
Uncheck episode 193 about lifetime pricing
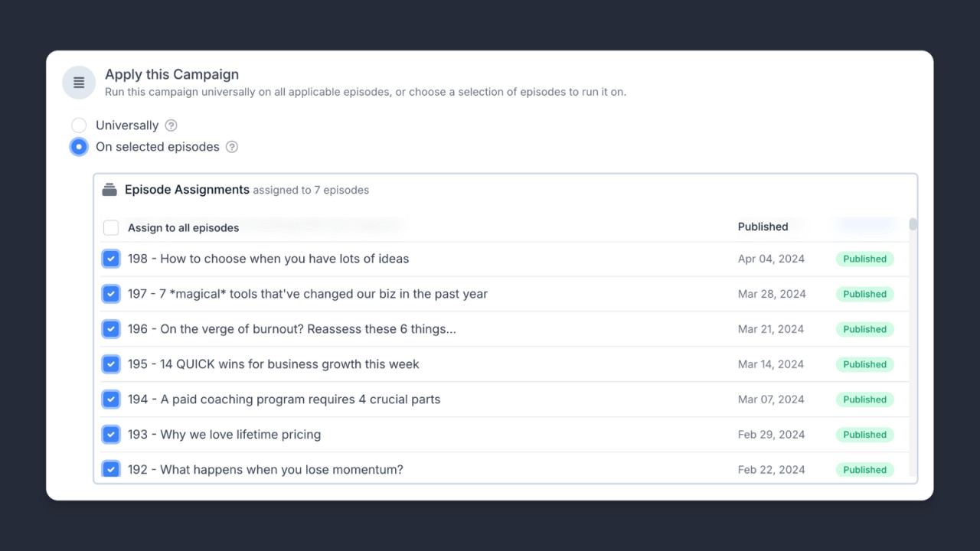(x=111, y=434)
